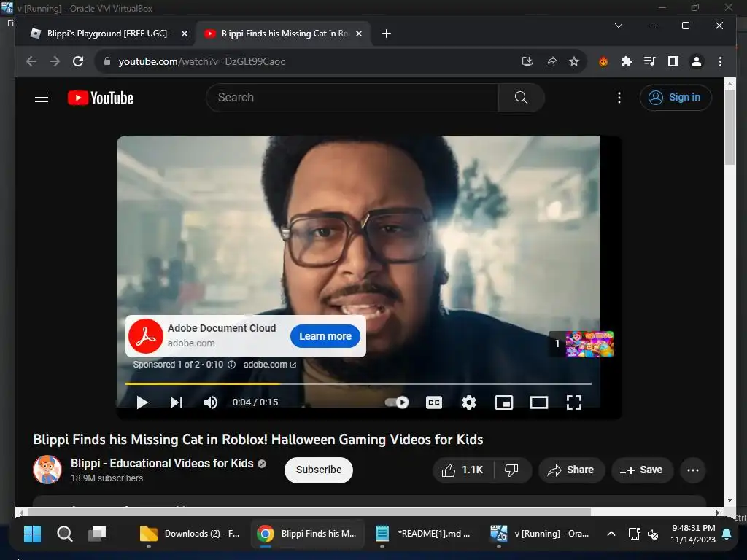The height and width of the screenshot is (560, 747).
Task: Seek on the video progress bar
Action: (x=358, y=384)
